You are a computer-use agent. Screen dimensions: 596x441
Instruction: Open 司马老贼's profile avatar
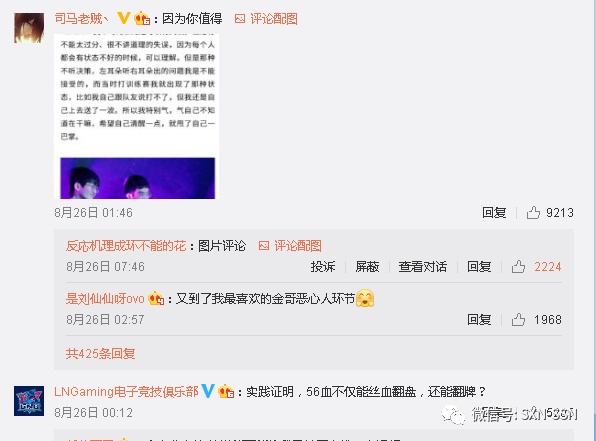pos(29,28)
